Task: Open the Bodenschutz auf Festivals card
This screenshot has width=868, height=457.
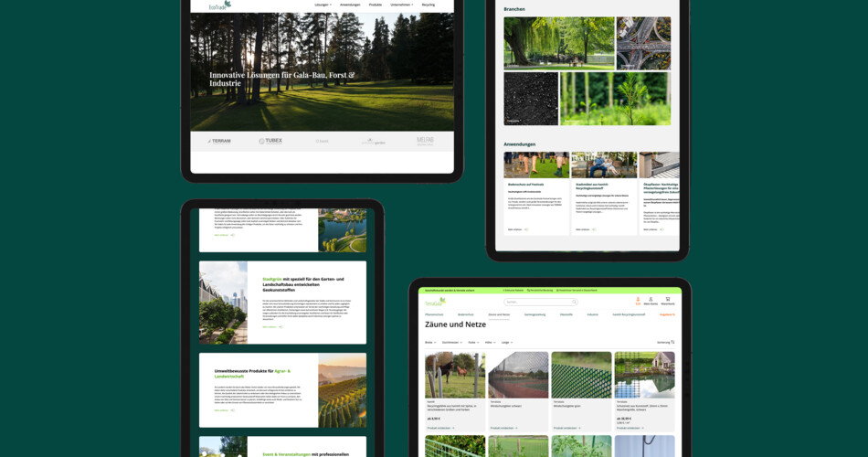Action: click(x=536, y=194)
